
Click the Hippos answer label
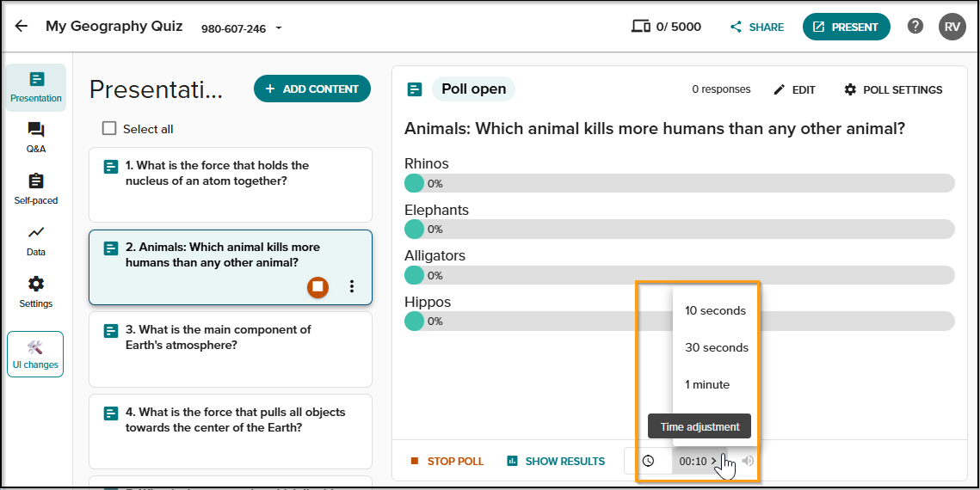tap(428, 302)
